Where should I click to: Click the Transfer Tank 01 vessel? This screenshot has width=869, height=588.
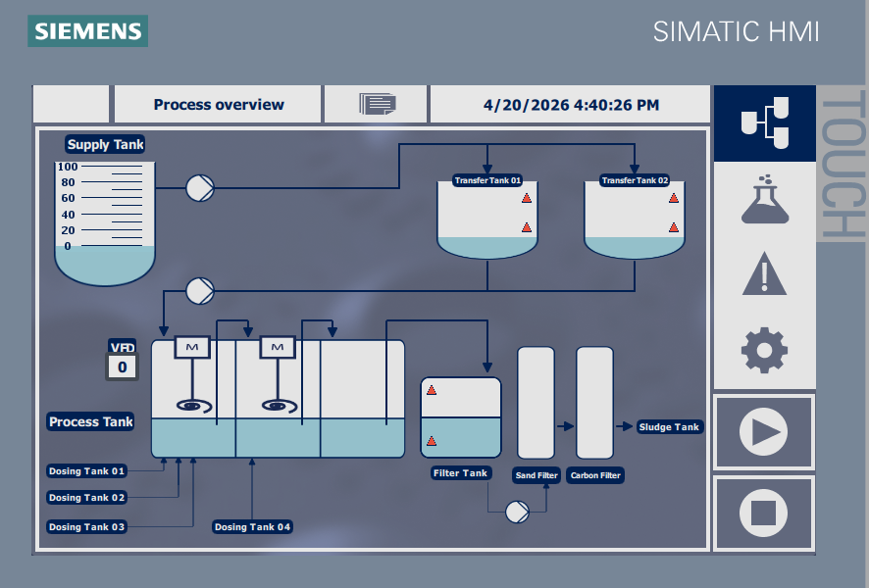tap(487, 220)
